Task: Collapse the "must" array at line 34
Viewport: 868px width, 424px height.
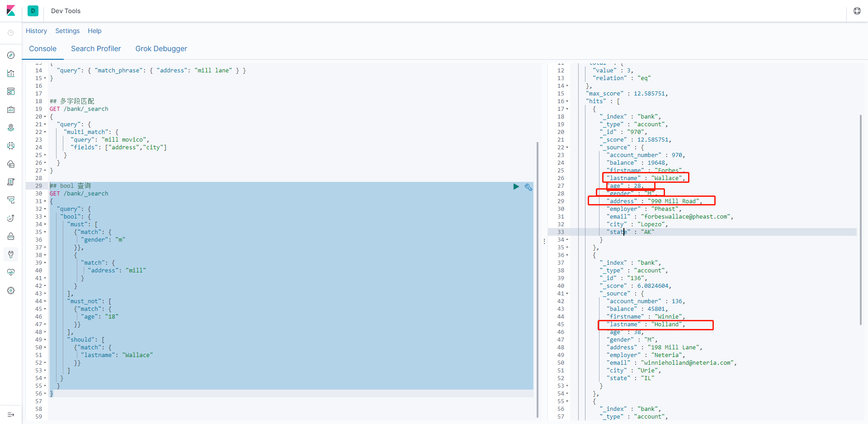Action: pos(45,224)
